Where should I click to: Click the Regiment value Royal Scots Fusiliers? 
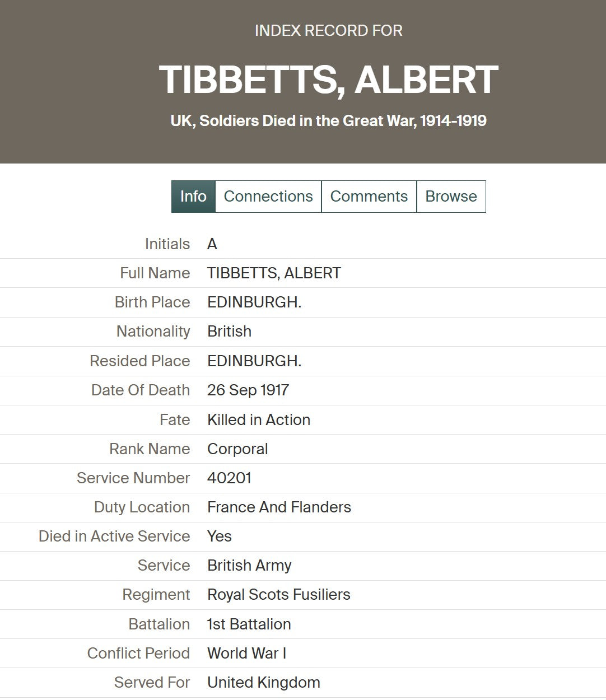tap(279, 595)
